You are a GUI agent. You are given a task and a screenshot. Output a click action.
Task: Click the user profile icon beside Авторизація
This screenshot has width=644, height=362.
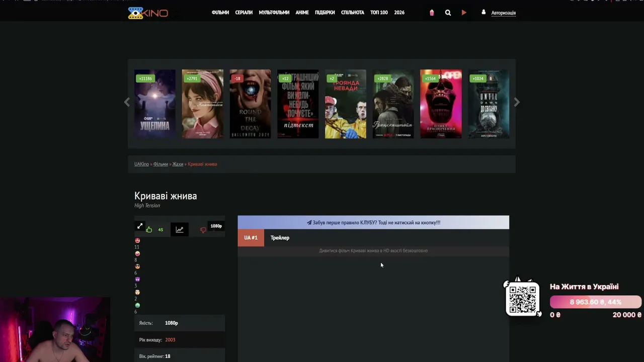[484, 12]
